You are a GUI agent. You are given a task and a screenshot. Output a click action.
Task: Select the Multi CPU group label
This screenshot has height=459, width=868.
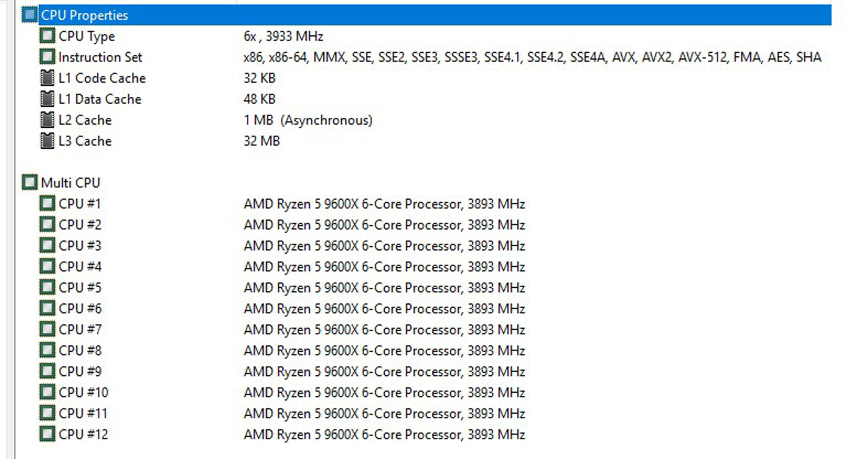(x=71, y=183)
